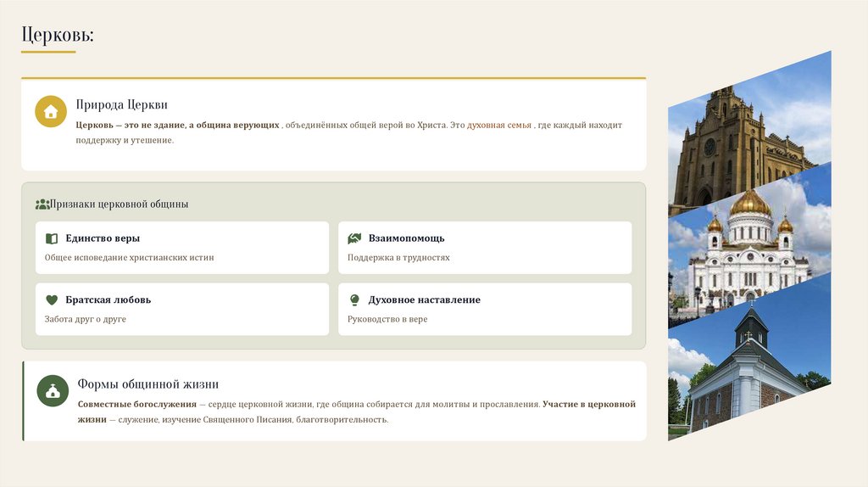Select the heading Природа Церкви
Screen dimensions: 868x487
(122, 104)
